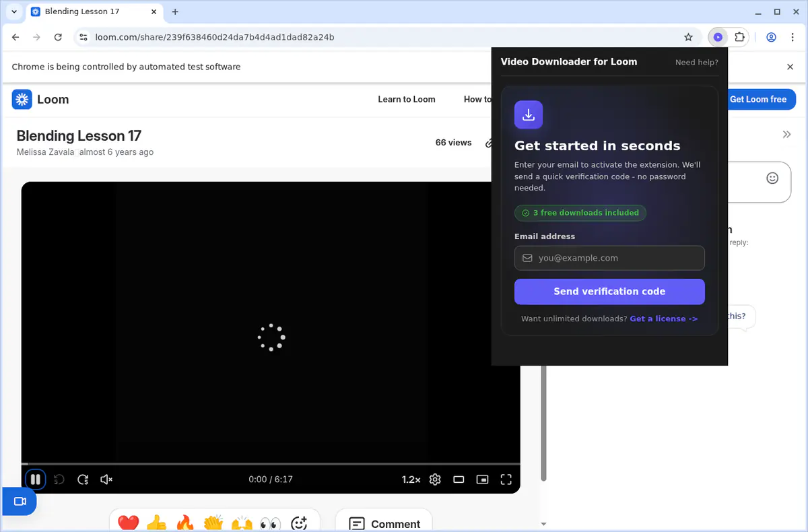Pause the Loom video playback
Viewport: 808px width, 532px height.
pos(35,479)
